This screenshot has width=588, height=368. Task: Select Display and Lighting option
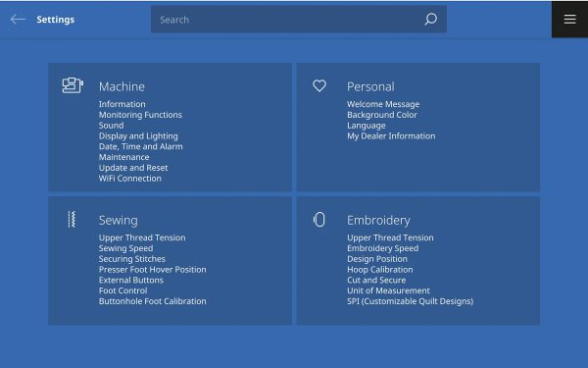(x=138, y=136)
